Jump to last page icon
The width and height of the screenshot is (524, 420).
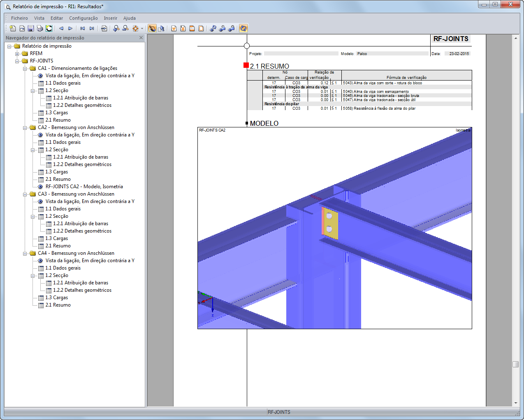click(x=92, y=28)
